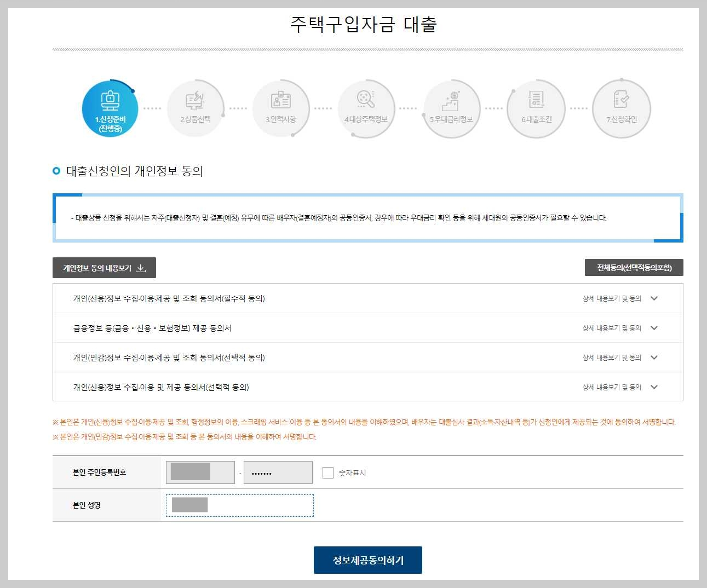Click the 3.인적사항 step icon
Image resolution: width=707 pixels, height=588 pixels.
[x=281, y=108]
